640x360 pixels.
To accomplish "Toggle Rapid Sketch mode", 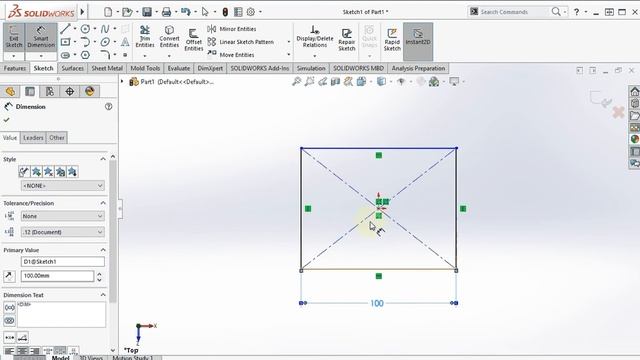I will pyautogui.click(x=392, y=40).
